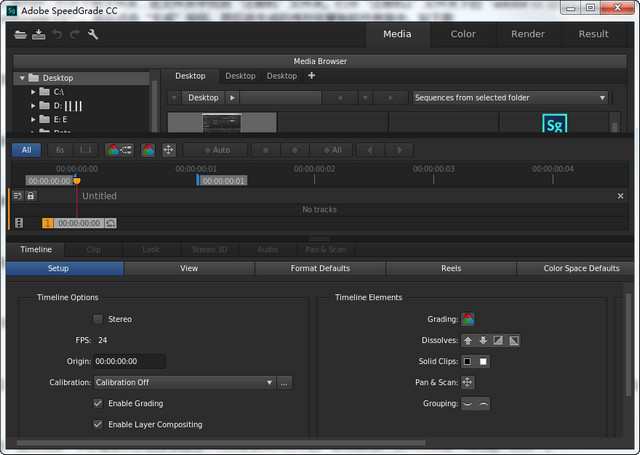Redo action with the redo arrow
640x455 pixels.
[x=75, y=35]
